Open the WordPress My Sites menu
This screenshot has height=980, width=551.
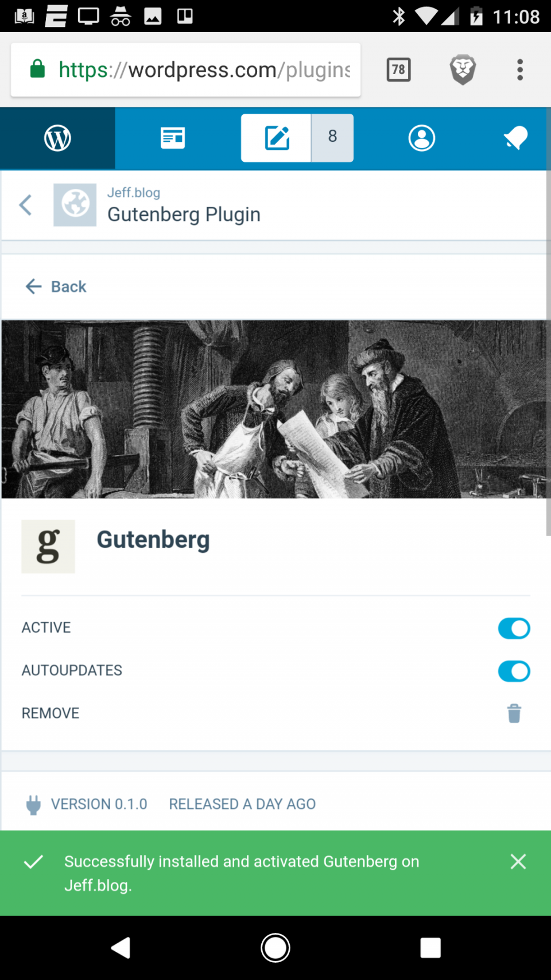point(57,138)
